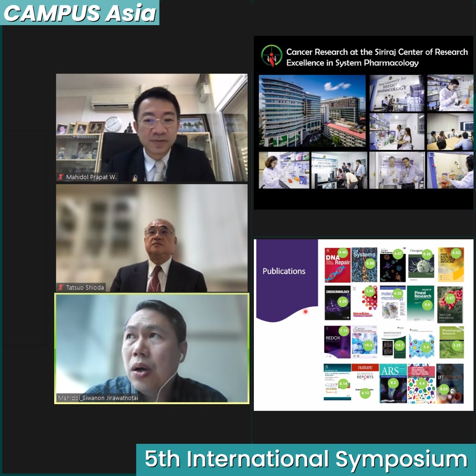Click the Endocrinology journal cover
Viewport: 476px width, 476px height.
point(337,303)
